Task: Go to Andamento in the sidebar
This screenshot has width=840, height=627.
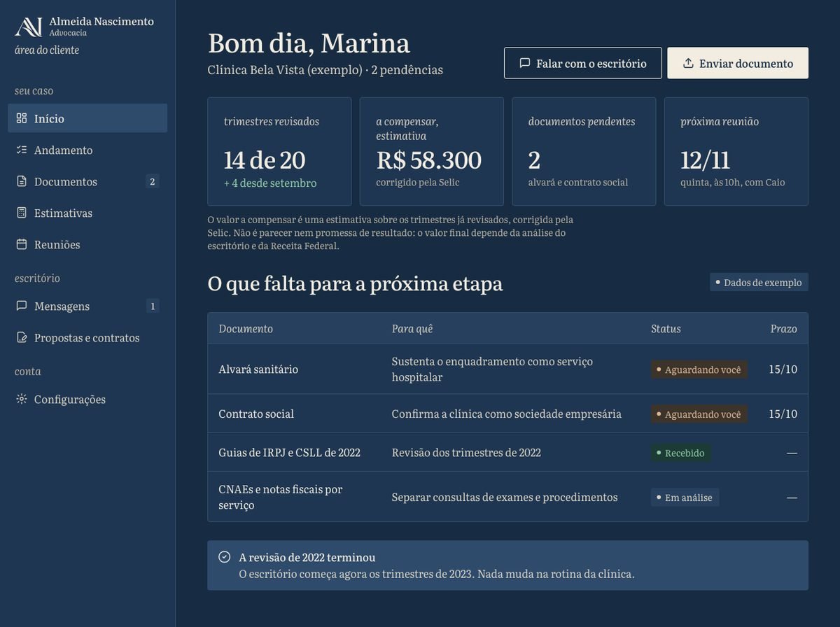Action: click(87, 150)
